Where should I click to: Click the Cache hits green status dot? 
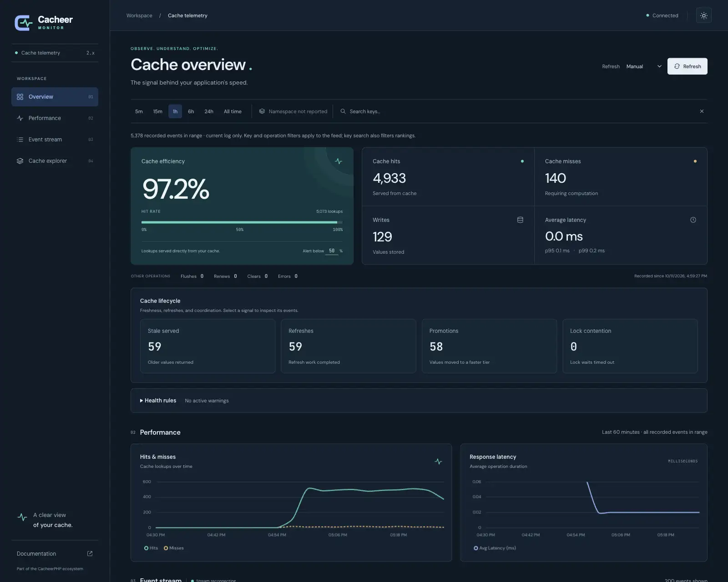point(522,161)
